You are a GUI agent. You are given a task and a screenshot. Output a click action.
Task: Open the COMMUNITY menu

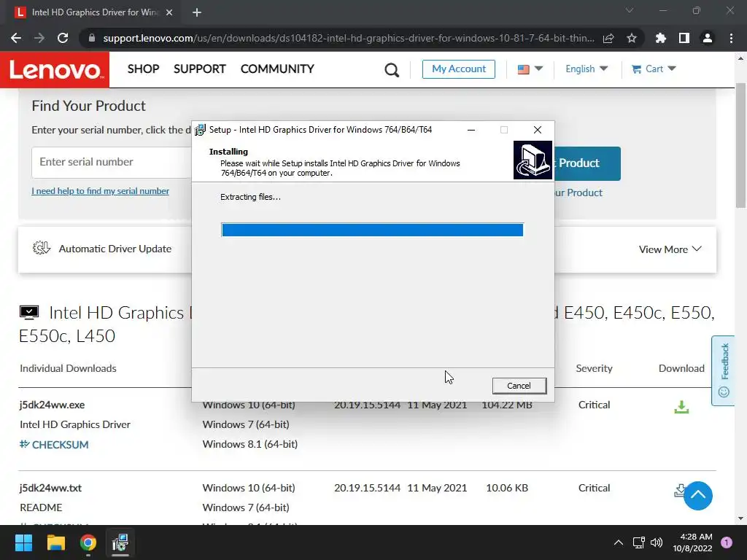(x=277, y=69)
